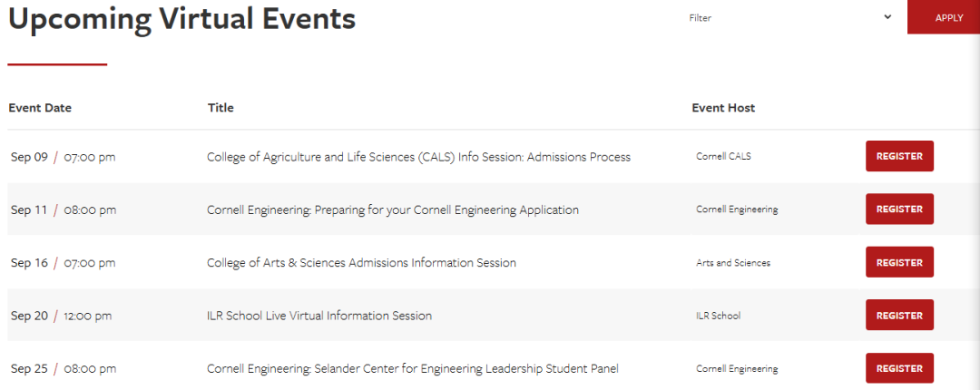This screenshot has height=390, width=980.
Task: Click the Sep 09 07:00 pm date cell
Action: coord(64,157)
